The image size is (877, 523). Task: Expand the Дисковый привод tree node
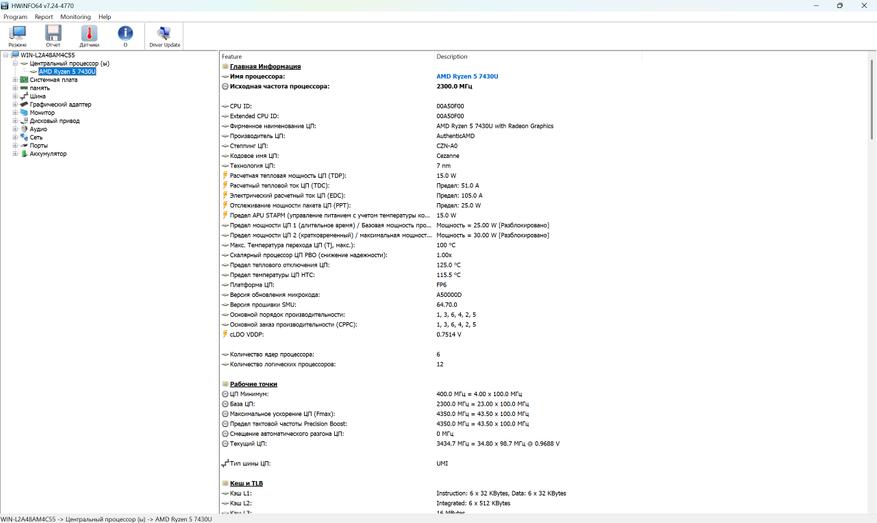click(x=15, y=121)
